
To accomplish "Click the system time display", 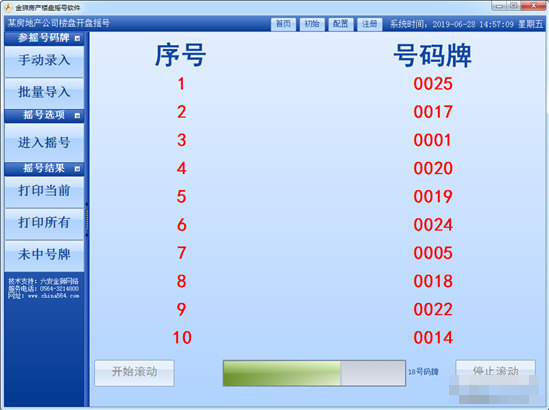I will point(466,24).
